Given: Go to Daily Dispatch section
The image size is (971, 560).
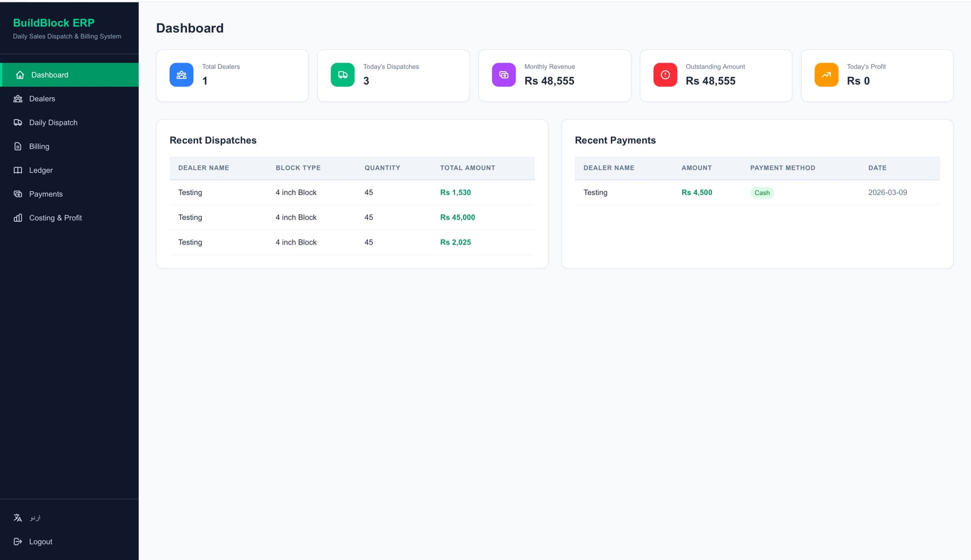Looking at the screenshot, I should [x=53, y=122].
